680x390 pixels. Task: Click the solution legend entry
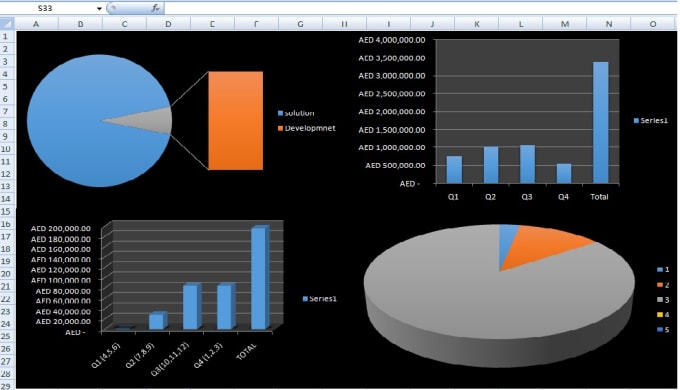click(x=296, y=113)
